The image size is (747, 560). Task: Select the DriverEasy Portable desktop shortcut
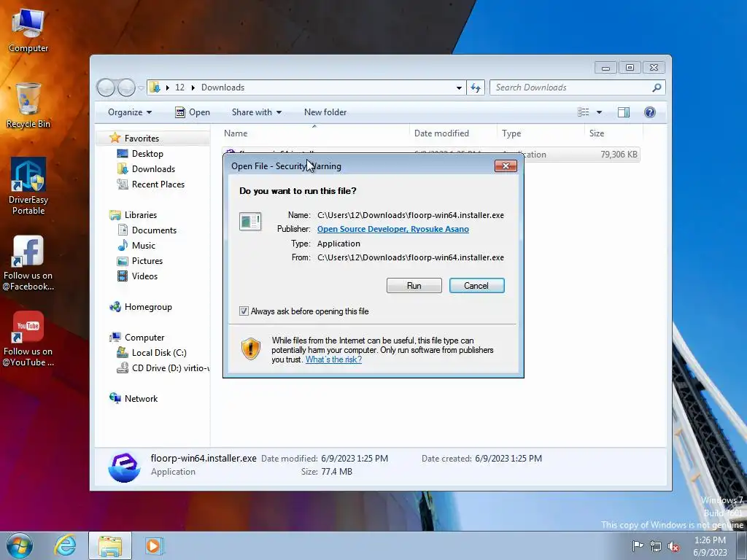(x=28, y=186)
